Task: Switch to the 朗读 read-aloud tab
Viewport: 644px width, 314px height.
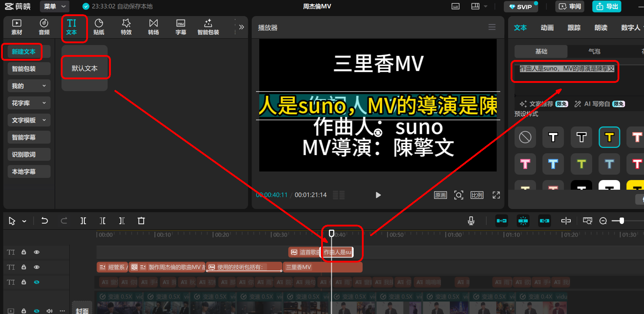Action: click(601, 28)
